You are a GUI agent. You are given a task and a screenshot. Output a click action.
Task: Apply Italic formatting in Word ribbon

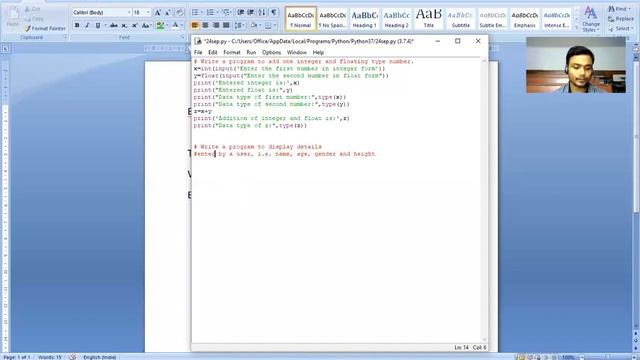point(87,25)
